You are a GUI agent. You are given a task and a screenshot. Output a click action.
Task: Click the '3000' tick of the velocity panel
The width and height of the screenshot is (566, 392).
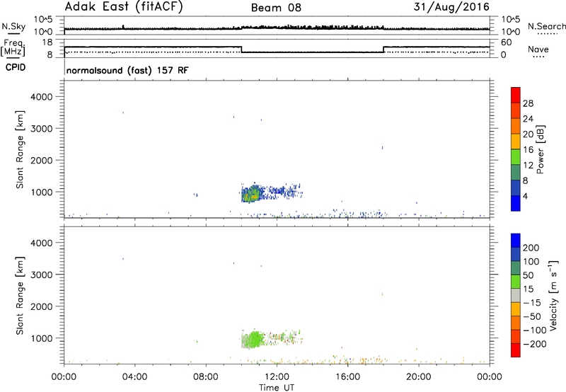point(42,275)
